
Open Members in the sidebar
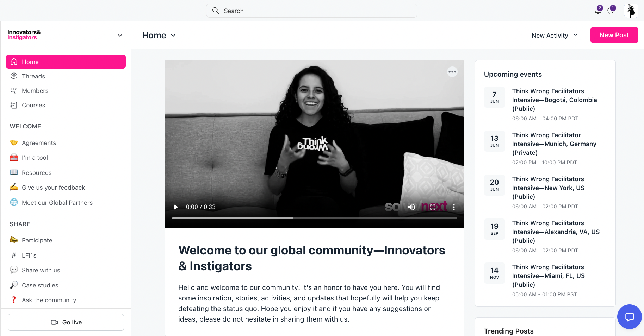[35, 91]
